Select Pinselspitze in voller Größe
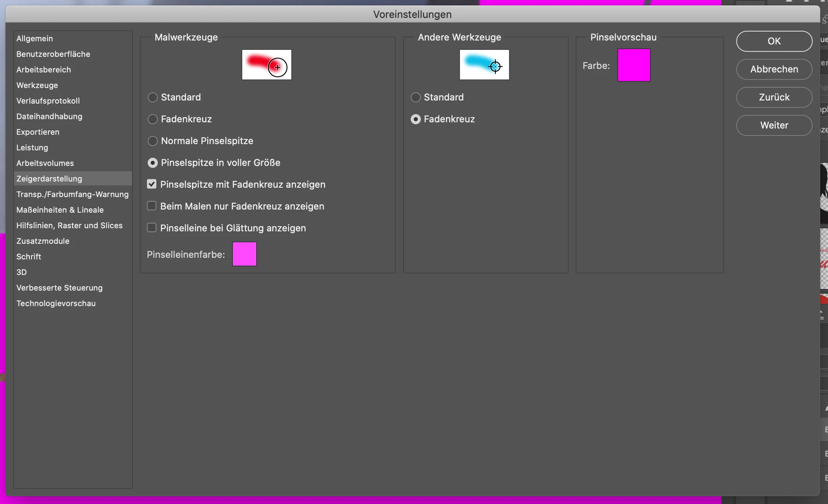The height and width of the screenshot is (504, 828). click(x=153, y=163)
